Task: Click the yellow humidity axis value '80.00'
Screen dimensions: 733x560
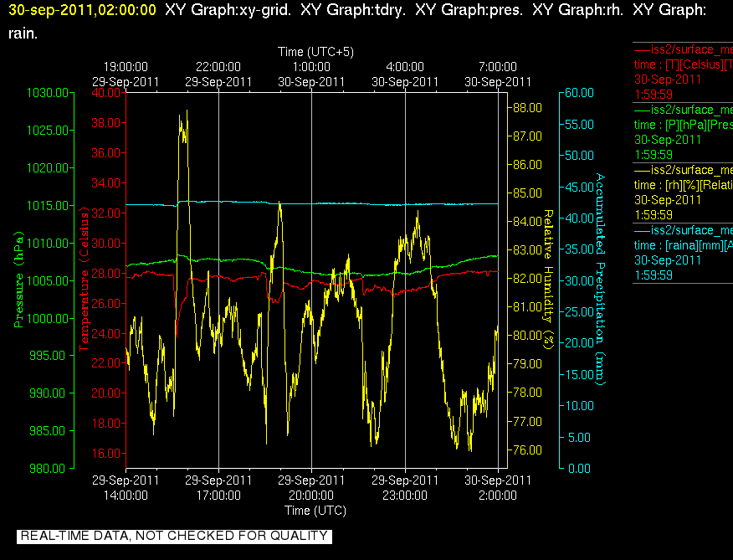Action: coord(527,336)
